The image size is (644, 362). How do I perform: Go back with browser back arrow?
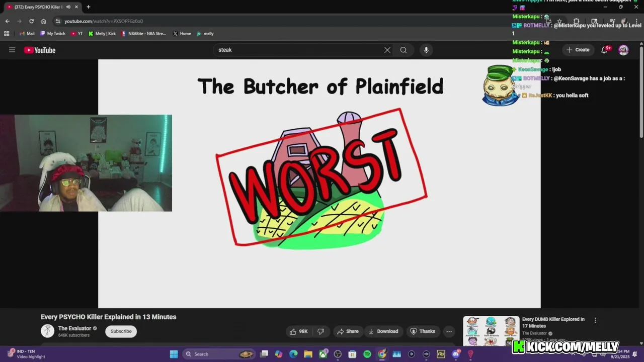click(7, 21)
